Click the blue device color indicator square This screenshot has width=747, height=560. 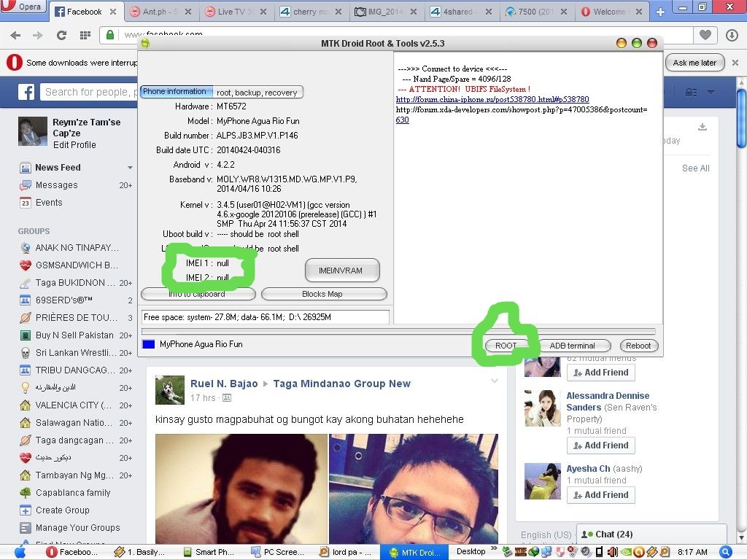(149, 344)
